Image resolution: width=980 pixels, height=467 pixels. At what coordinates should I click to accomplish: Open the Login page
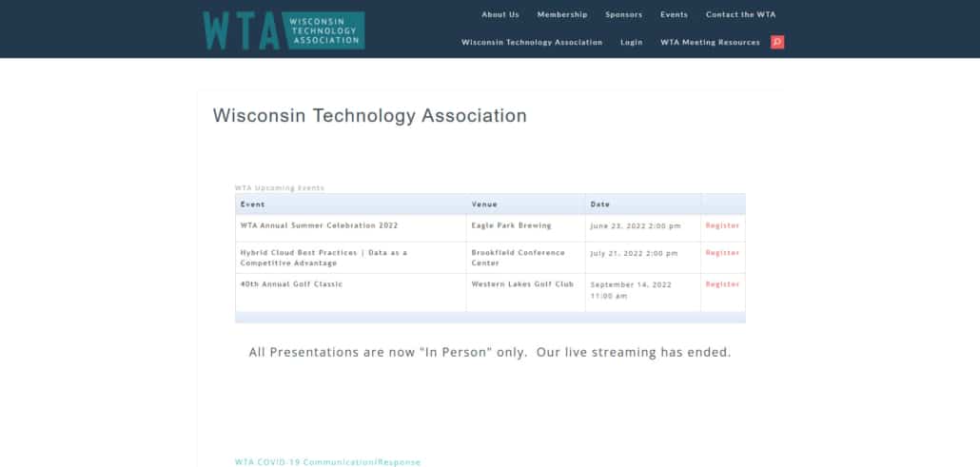pos(631,42)
